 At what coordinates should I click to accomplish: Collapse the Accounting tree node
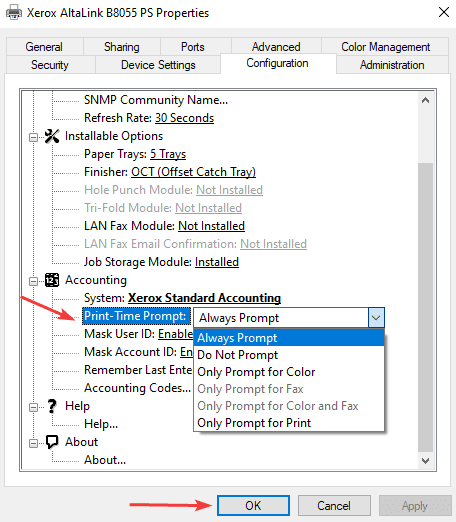[33, 281]
